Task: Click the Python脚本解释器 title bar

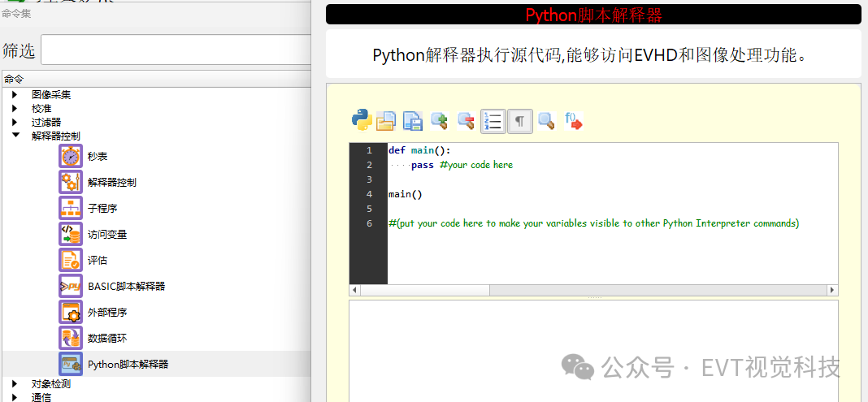Action: (x=593, y=15)
